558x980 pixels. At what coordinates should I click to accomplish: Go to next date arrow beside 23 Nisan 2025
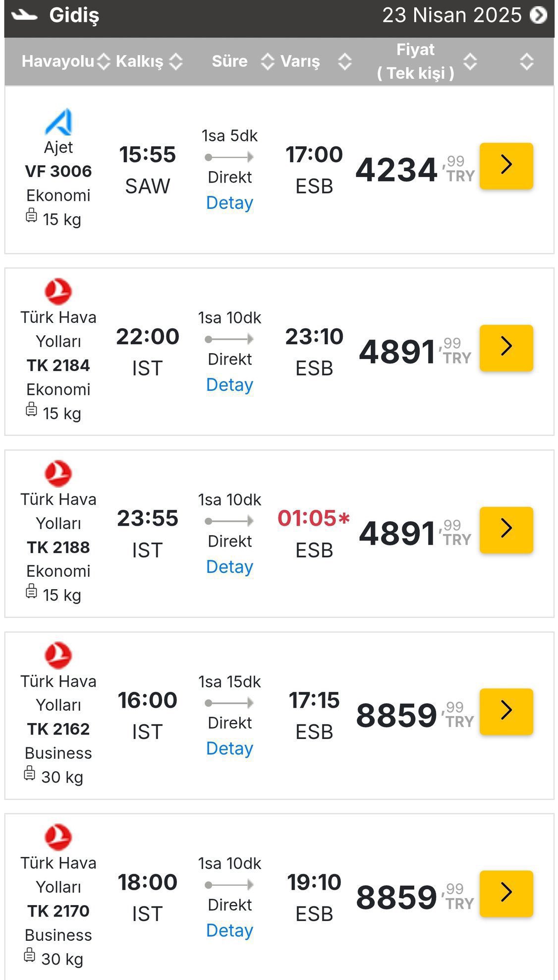[538, 15]
